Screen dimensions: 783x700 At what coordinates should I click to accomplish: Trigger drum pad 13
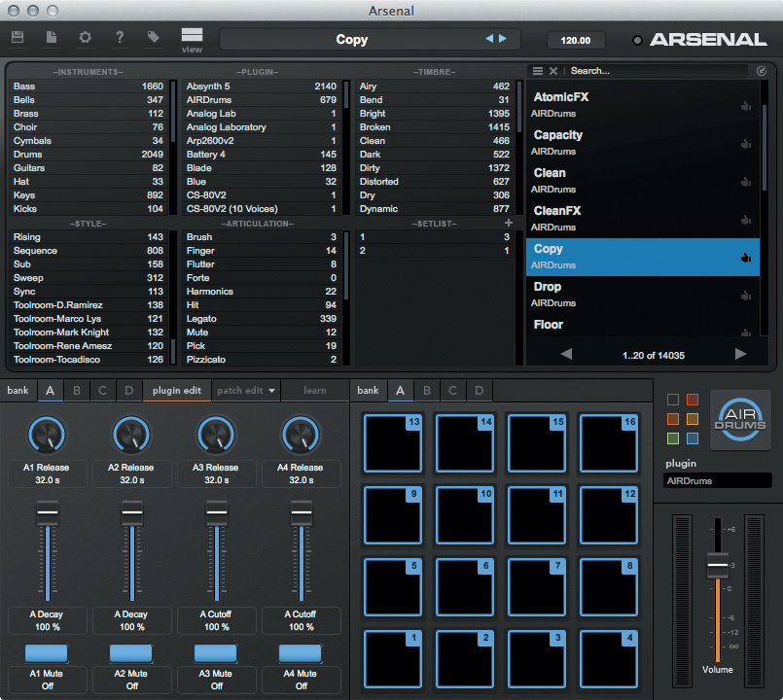pyautogui.click(x=393, y=443)
